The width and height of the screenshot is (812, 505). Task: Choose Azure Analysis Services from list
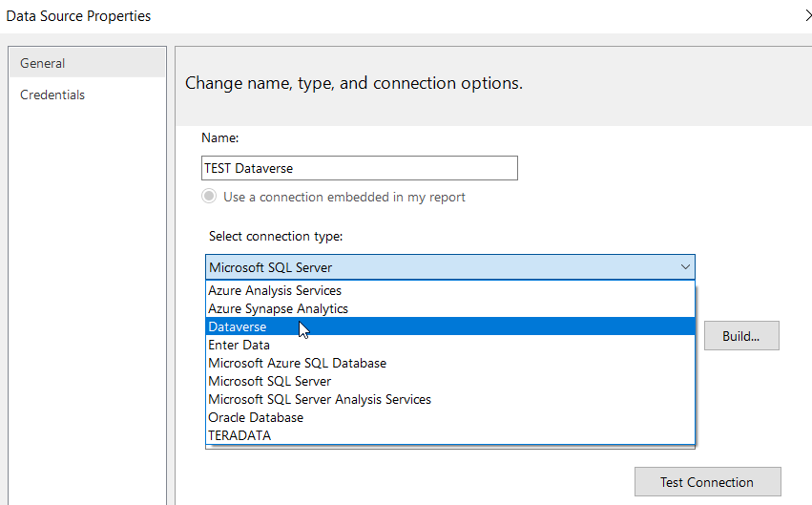(x=450, y=290)
